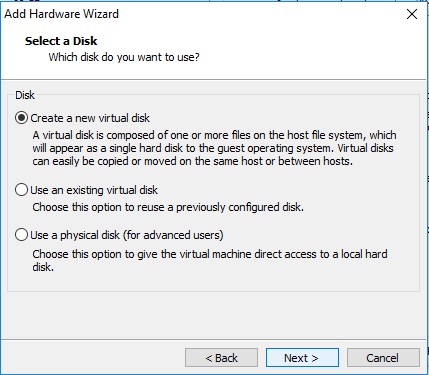Cancel the Add Hardware Wizard
This screenshot has height=375, width=429.
click(383, 358)
